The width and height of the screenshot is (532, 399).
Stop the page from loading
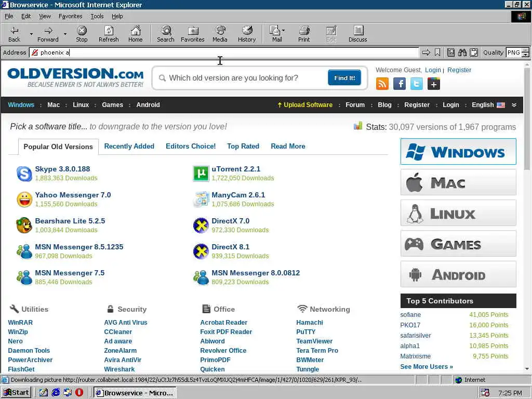coord(82,34)
